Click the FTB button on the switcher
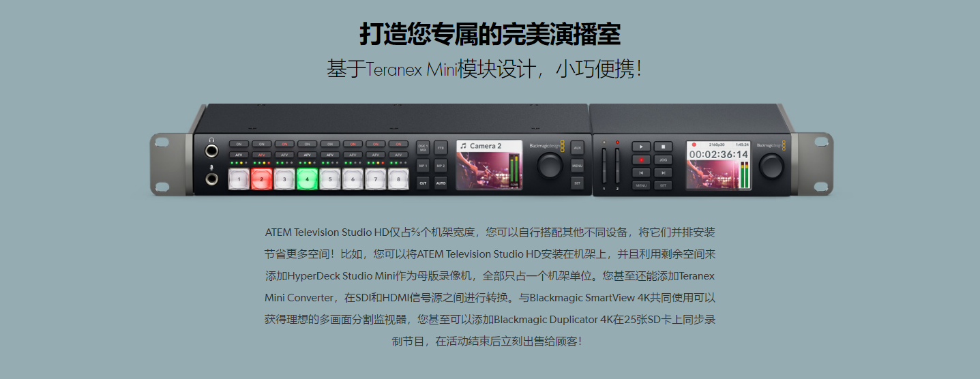Viewport: 980px width, 379px height. [x=441, y=147]
